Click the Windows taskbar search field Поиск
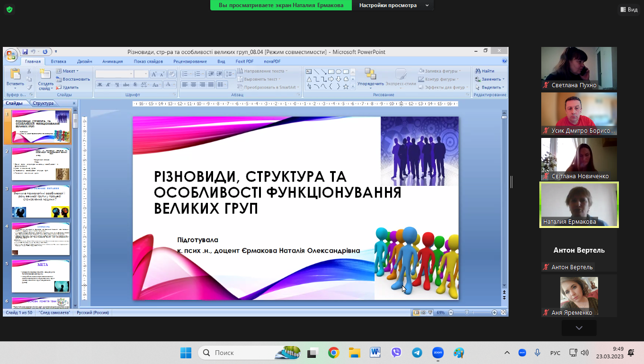Screen dimensions: 644x364 click(249, 353)
